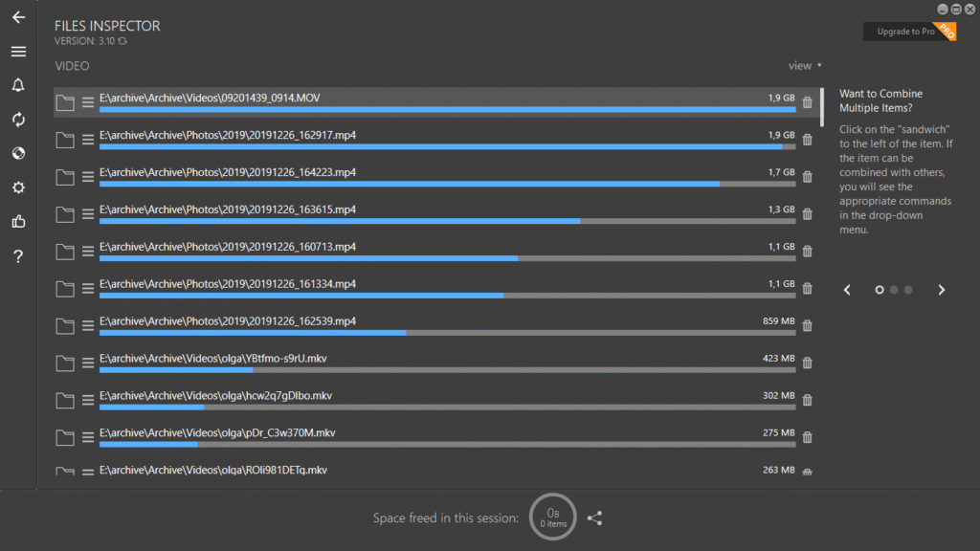
Task: Open sandwich menu for 20191226_164223.mp4
Action: pos(88,178)
